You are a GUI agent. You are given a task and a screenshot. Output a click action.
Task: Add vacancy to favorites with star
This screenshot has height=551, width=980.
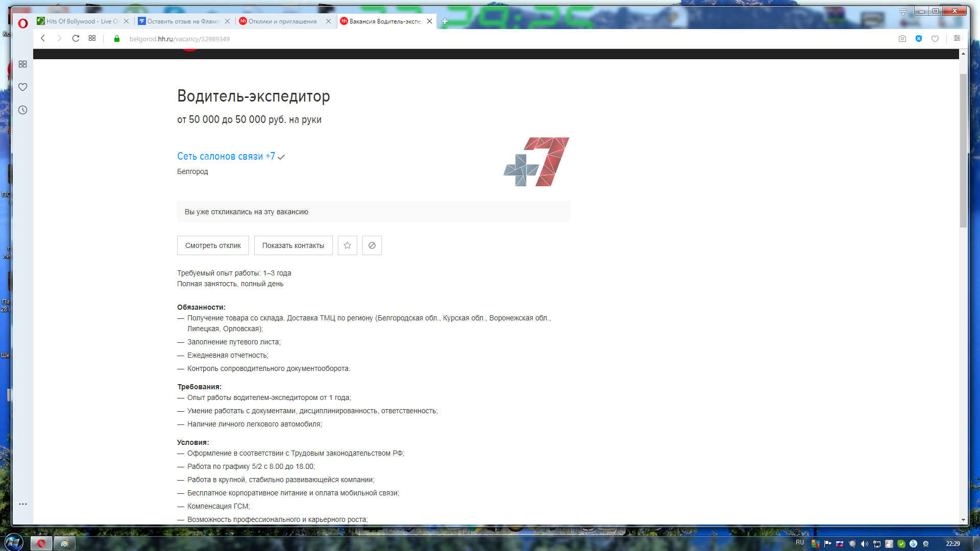tap(348, 245)
